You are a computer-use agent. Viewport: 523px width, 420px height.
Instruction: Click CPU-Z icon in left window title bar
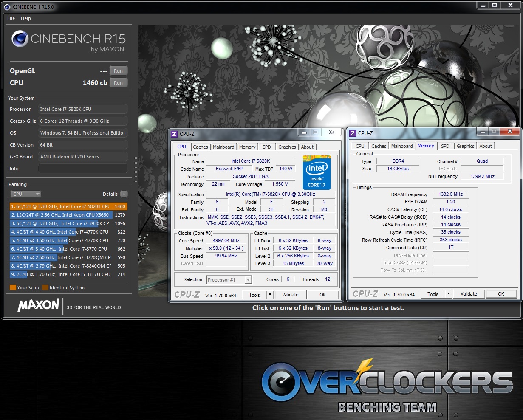(x=174, y=134)
